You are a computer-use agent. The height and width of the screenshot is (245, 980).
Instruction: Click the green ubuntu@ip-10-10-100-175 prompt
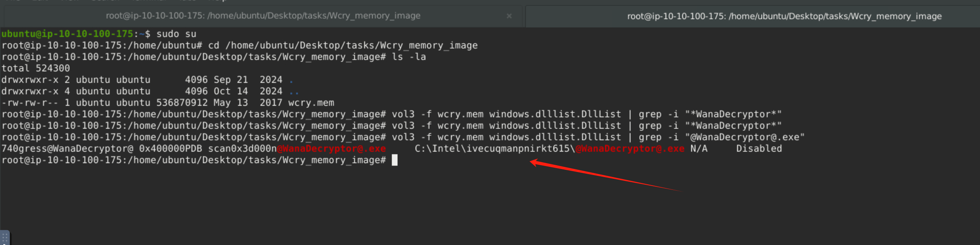pyautogui.click(x=67, y=34)
